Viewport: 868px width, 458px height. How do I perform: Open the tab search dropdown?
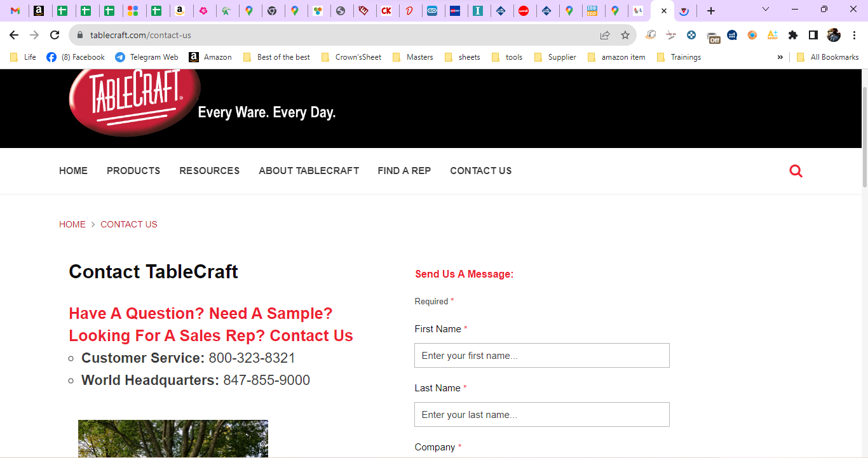click(766, 10)
